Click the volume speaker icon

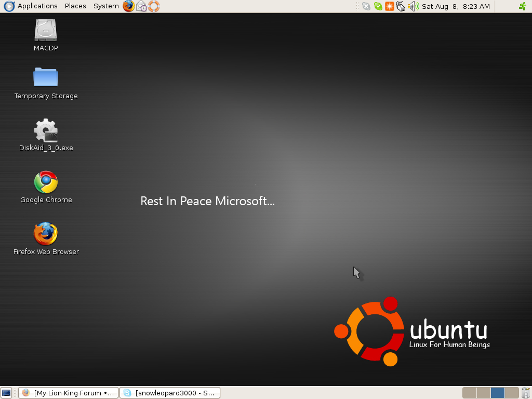tap(413, 6)
